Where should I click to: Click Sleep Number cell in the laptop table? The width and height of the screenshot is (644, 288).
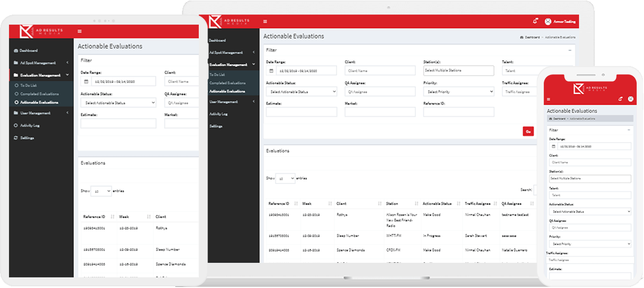click(x=347, y=236)
